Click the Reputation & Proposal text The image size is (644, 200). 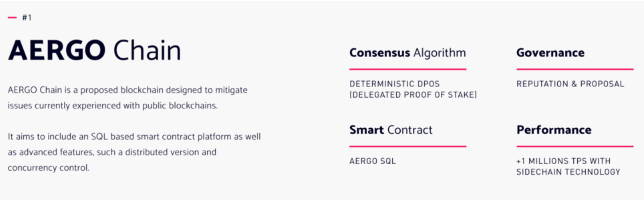tap(570, 84)
